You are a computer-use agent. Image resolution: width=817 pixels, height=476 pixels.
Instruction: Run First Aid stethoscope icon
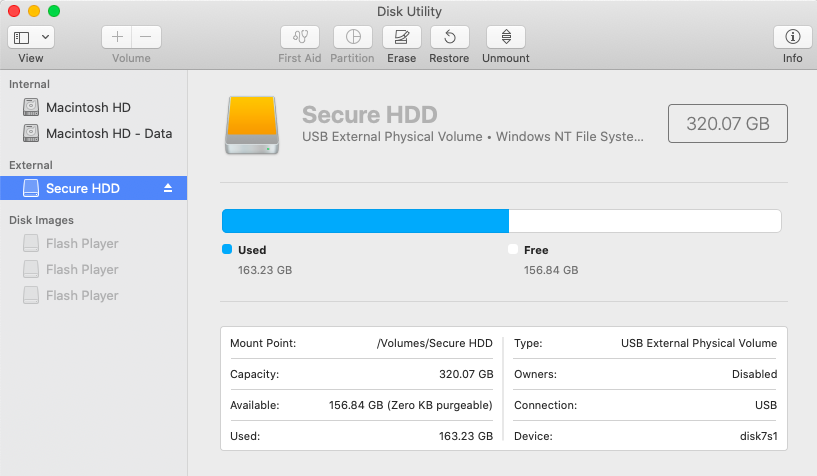[x=300, y=37]
